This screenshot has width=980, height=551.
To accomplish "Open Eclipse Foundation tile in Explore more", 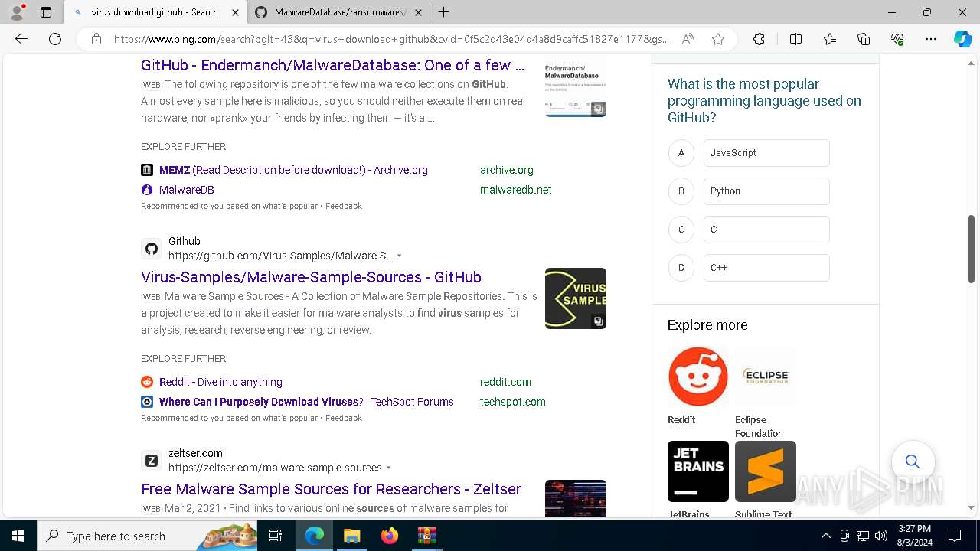I will point(766,393).
